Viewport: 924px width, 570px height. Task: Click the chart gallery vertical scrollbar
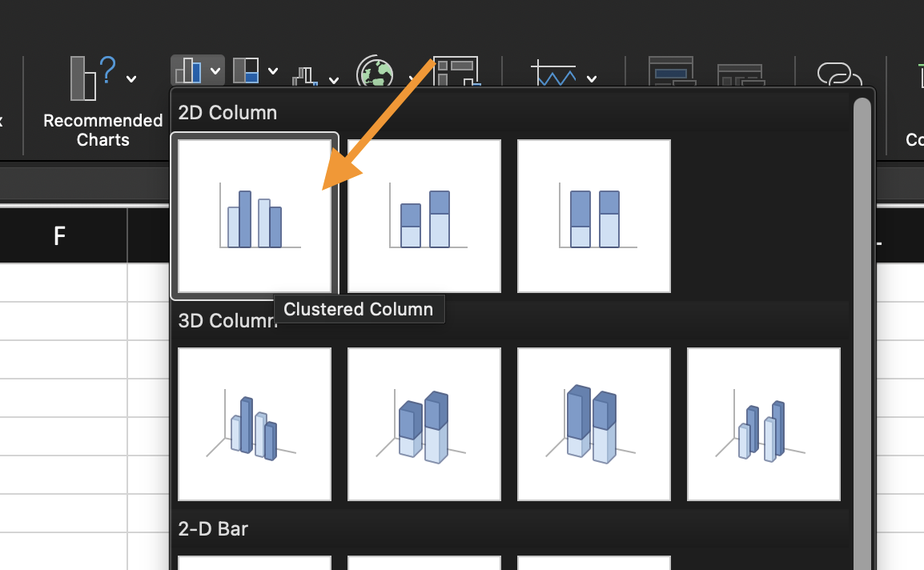pos(862,320)
